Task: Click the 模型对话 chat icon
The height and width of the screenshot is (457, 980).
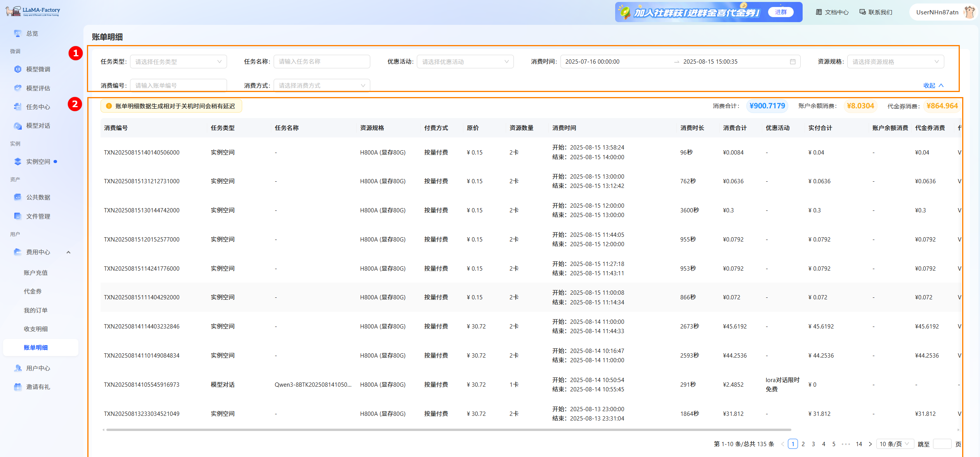Action: [x=17, y=125]
